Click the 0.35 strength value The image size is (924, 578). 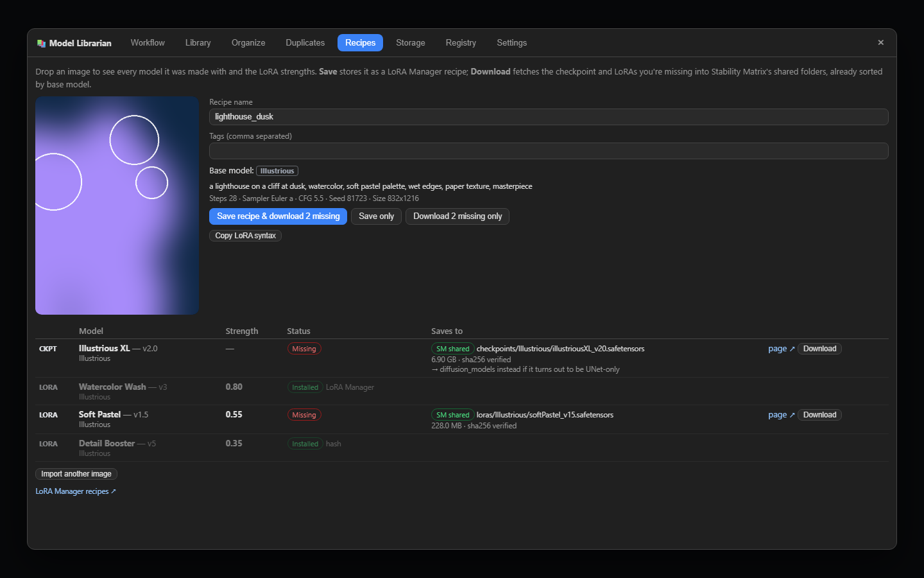(234, 443)
